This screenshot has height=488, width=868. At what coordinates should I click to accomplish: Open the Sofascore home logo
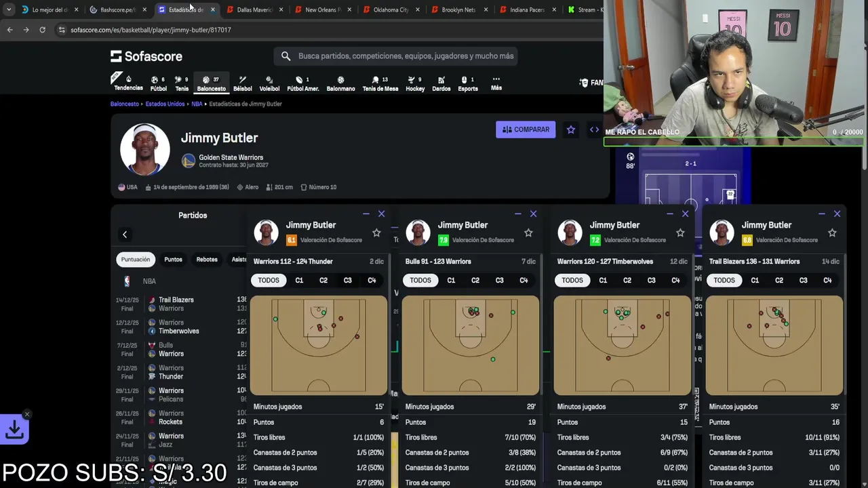(x=146, y=56)
